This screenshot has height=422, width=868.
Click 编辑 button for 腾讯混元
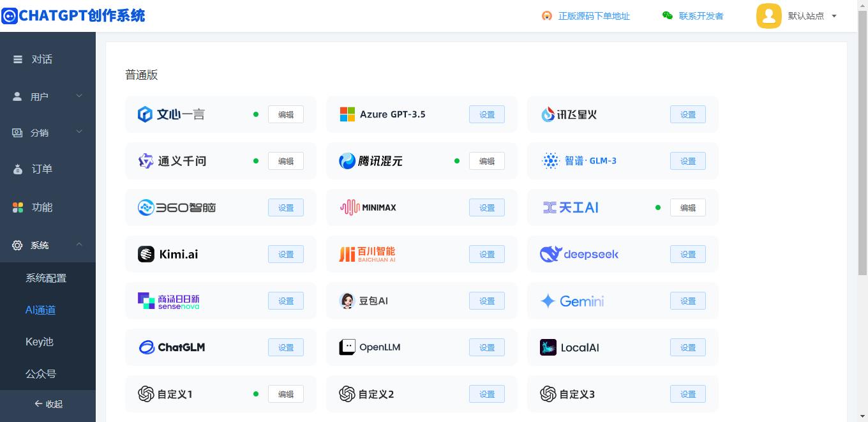(x=487, y=162)
